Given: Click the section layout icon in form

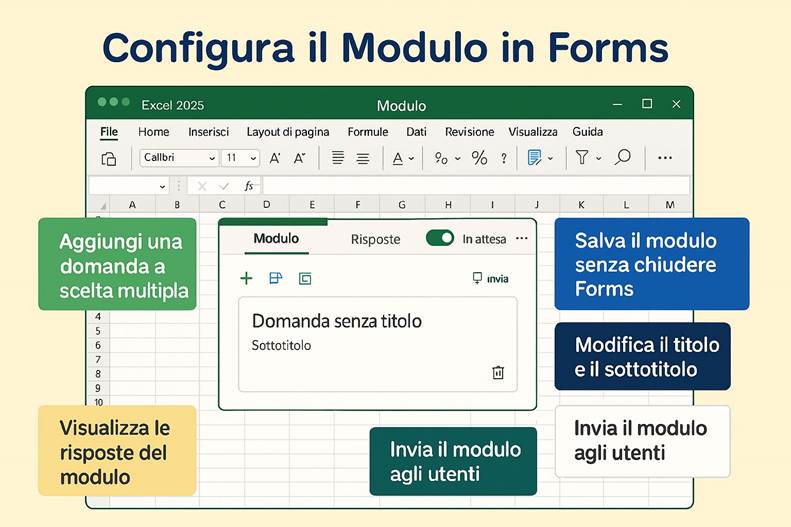Looking at the screenshot, I should click(275, 278).
